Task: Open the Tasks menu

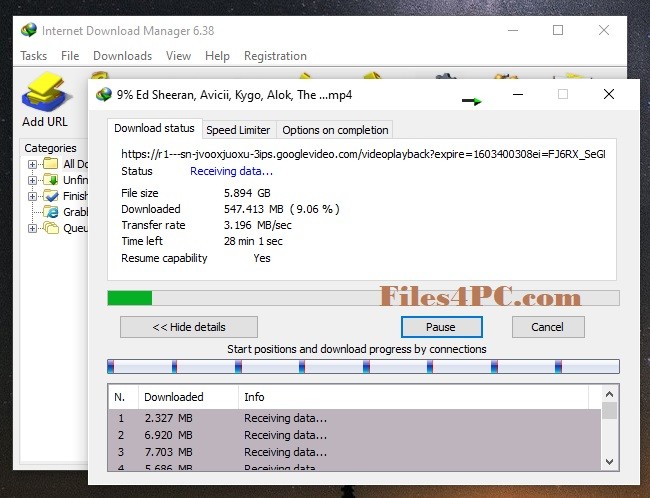Action: pyautogui.click(x=34, y=56)
